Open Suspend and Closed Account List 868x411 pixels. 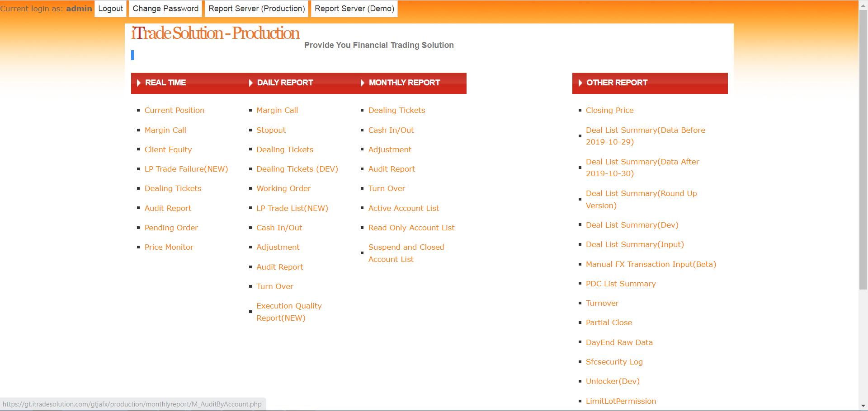coord(406,253)
